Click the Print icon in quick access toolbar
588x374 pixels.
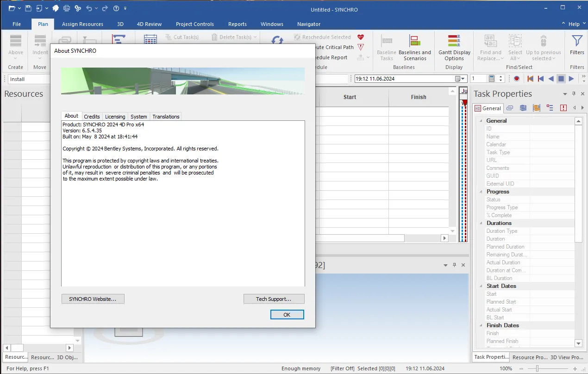click(67, 8)
